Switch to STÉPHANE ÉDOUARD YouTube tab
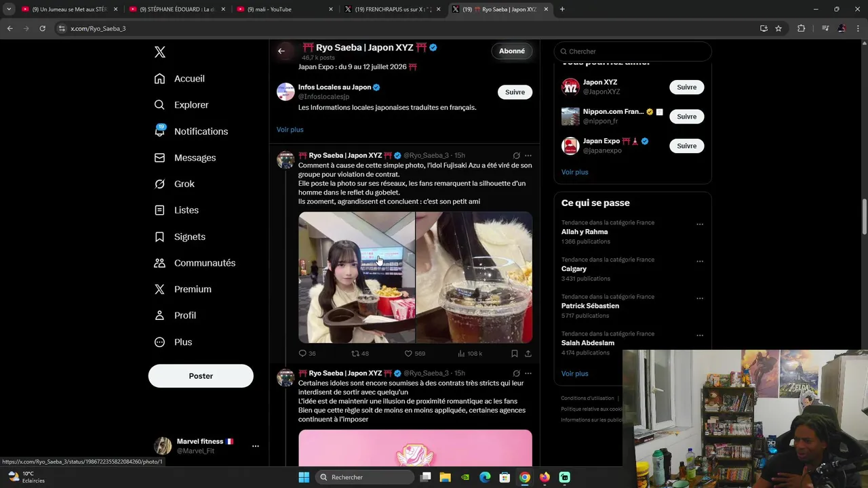 coord(178,9)
